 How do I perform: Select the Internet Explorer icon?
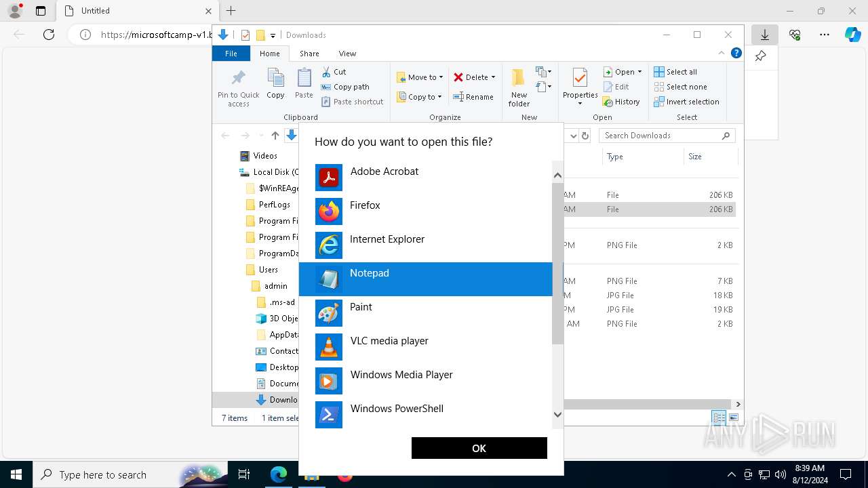pyautogui.click(x=329, y=245)
